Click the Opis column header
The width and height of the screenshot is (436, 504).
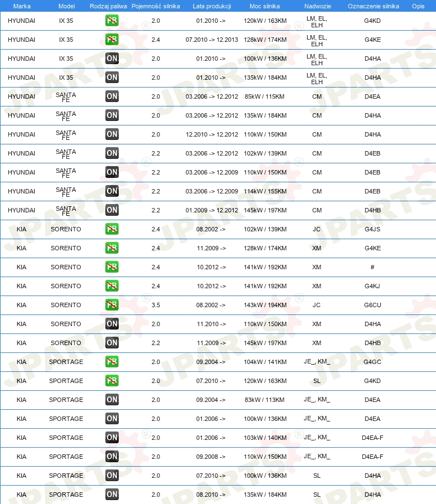418,6
